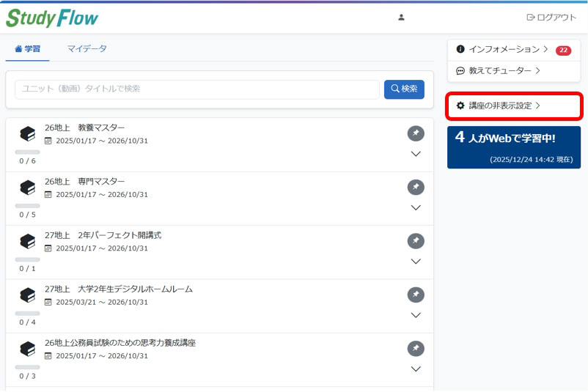This screenshot has width=588, height=392.
Task: Click calendar icon under 26地上 専門マスター
Action: [48, 195]
